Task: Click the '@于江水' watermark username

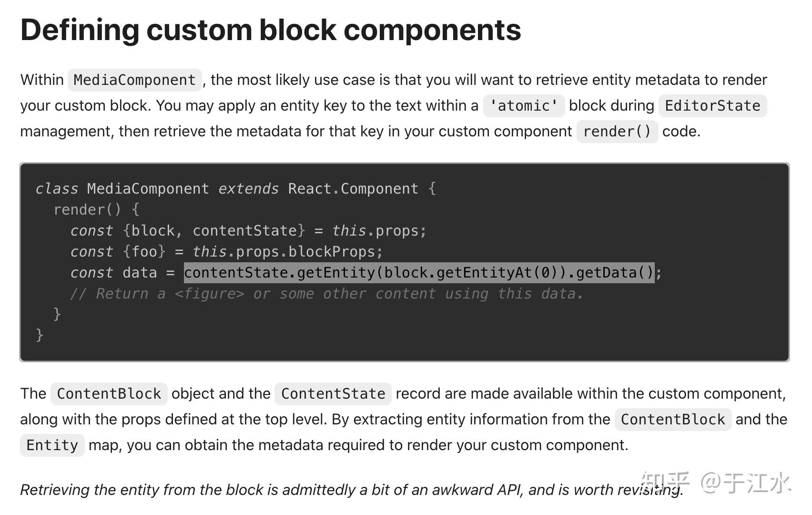Action: click(746, 483)
